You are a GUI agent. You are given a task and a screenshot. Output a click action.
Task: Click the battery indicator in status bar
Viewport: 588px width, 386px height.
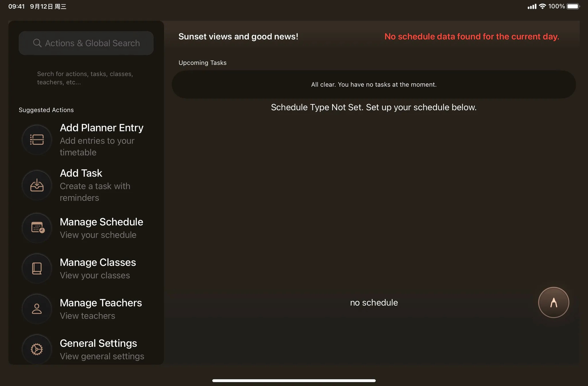573,6
